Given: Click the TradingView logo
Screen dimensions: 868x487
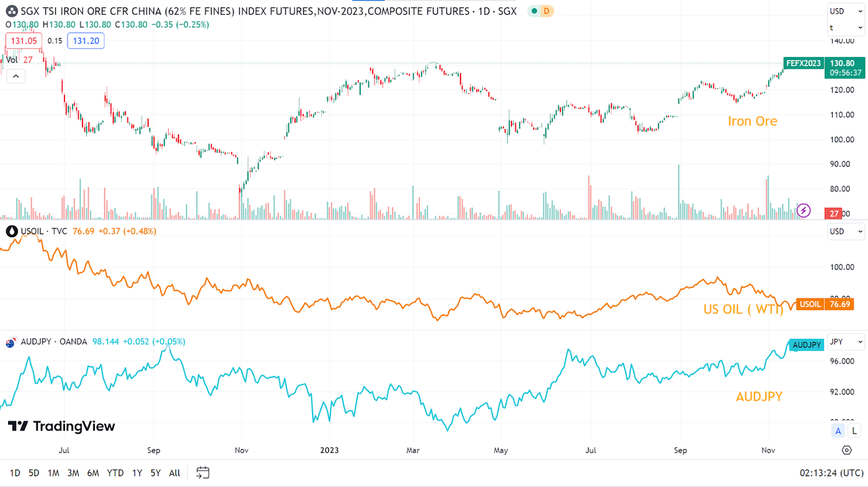Looking at the screenshot, I should [61, 426].
